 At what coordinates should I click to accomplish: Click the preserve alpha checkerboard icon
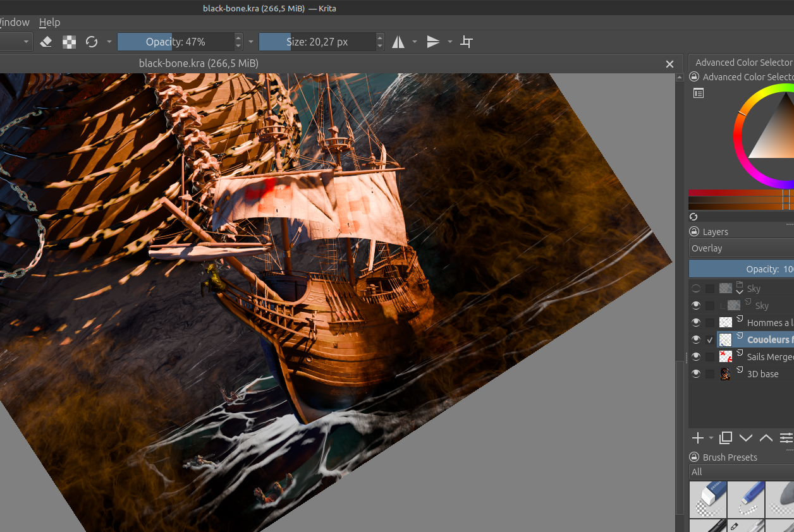pos(69,42)
